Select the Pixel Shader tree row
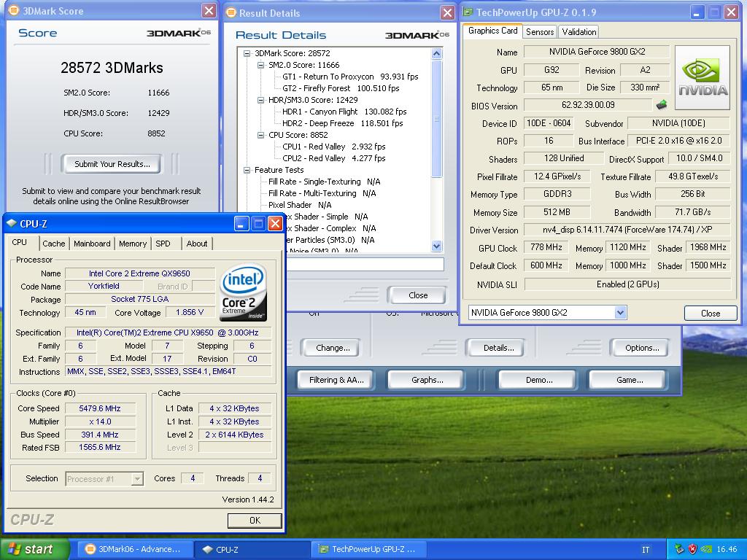The image size is (747, 560). click(300, 205)
